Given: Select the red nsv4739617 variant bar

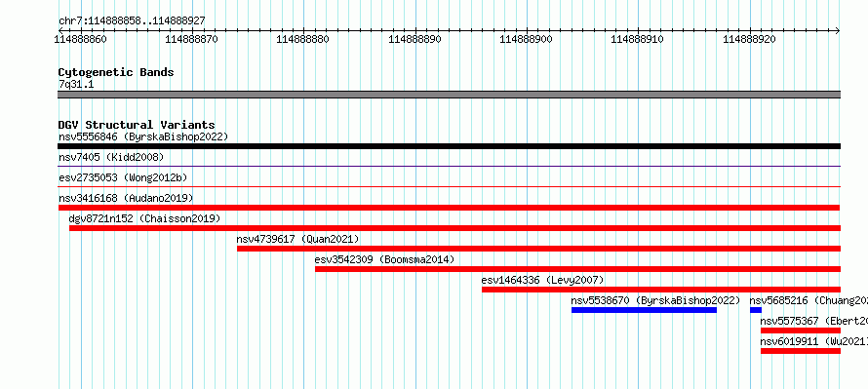Looking at the screenshot, I should [x=538, y=249].
